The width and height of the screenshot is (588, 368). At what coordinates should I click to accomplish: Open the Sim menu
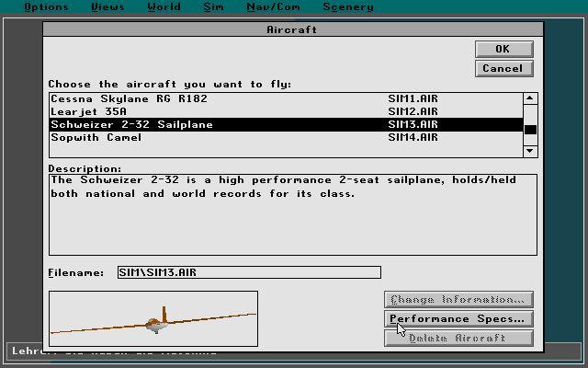(x=214, y=6)
